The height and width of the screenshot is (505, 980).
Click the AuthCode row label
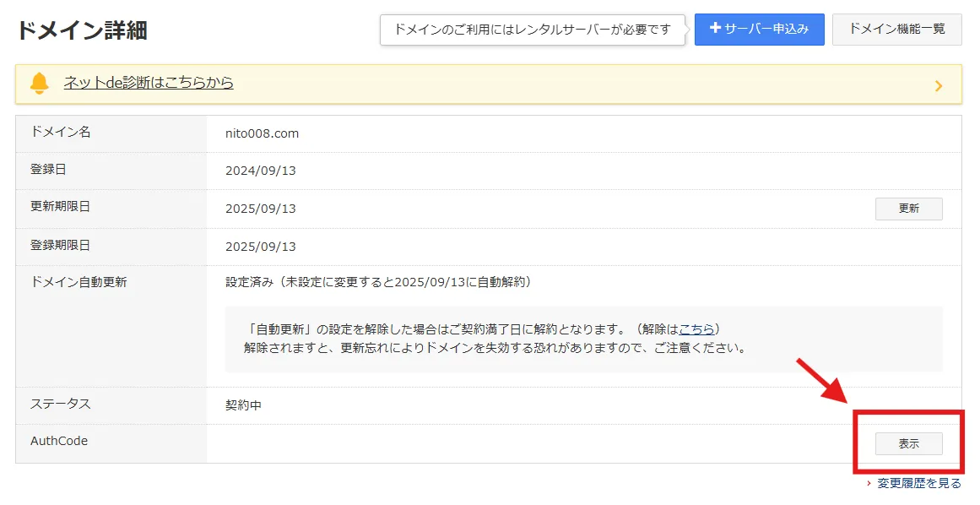pos(59,441)
